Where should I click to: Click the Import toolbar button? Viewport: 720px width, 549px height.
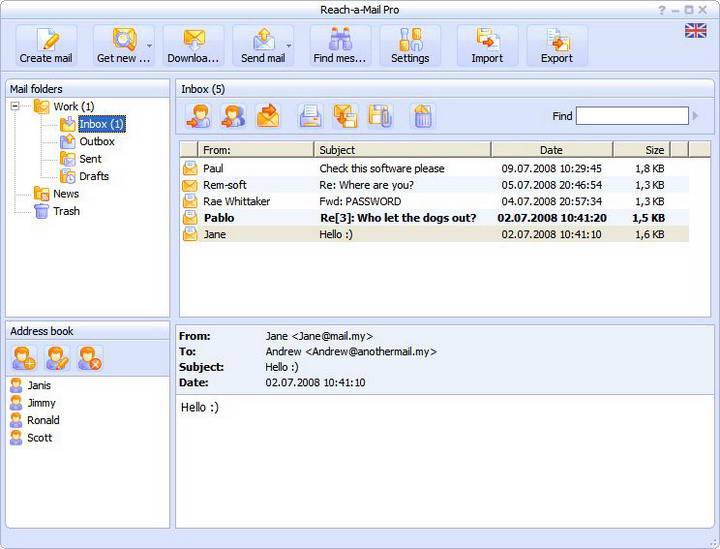[487, 45]
